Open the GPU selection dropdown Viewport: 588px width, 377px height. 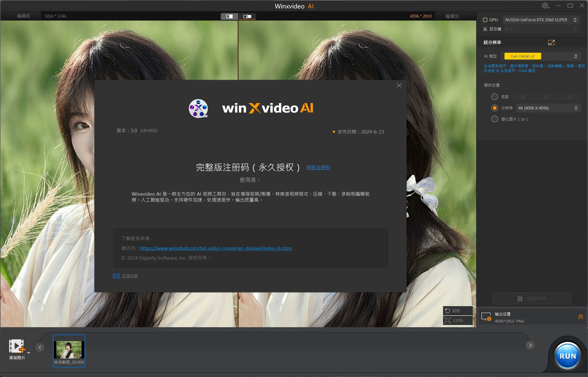pos(541,20)
